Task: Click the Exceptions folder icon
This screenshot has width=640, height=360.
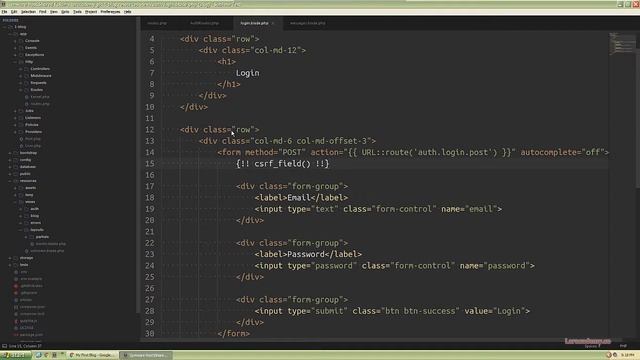Action: click(21, 55)
